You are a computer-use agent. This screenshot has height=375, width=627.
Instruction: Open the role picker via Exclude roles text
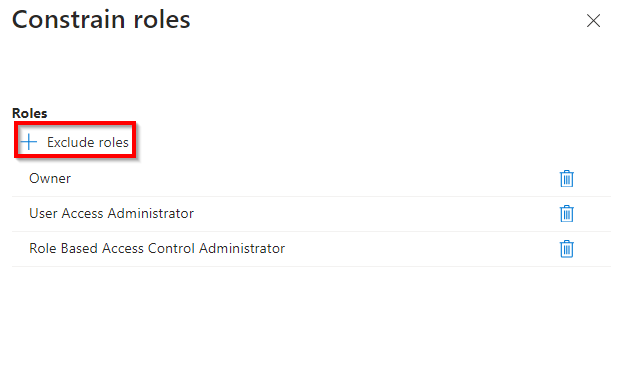tap(88, 142)
